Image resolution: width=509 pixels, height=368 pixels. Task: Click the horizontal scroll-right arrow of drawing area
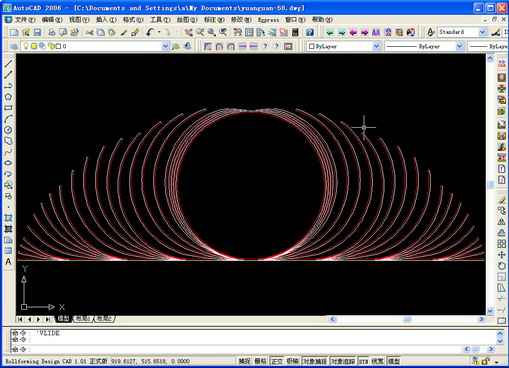click(481, 319)
